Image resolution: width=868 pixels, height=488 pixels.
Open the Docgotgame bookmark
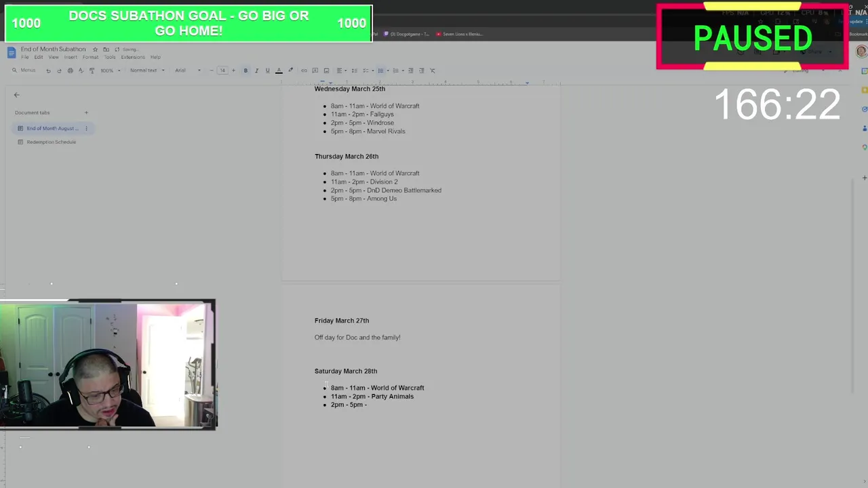pos(407,34)
